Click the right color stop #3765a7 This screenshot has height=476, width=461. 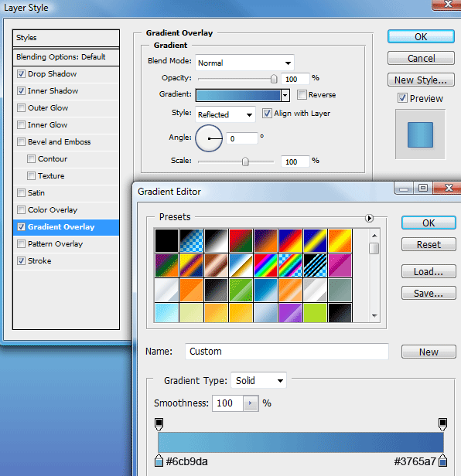pyautogui.click(x=443, y=461)
